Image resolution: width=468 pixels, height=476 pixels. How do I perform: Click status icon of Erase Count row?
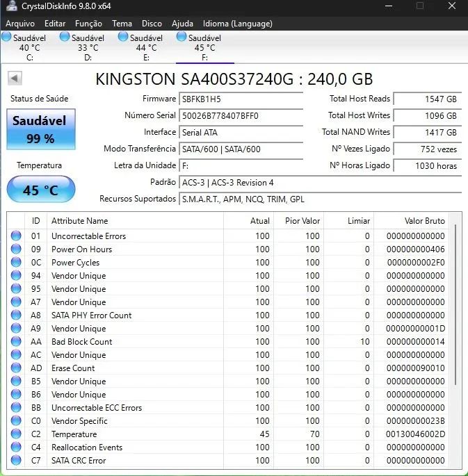coord(16,368)
